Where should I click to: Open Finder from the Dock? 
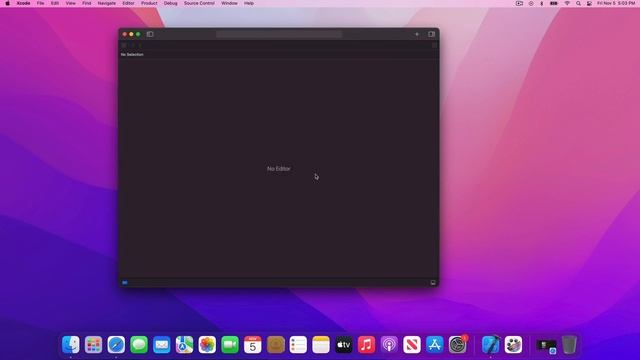pyautogui.click(x=71, y=345)
